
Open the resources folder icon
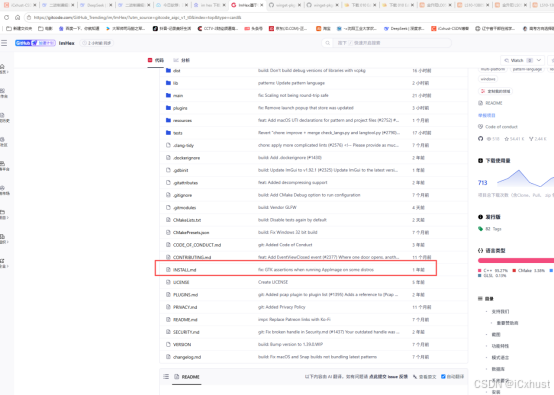168,120
